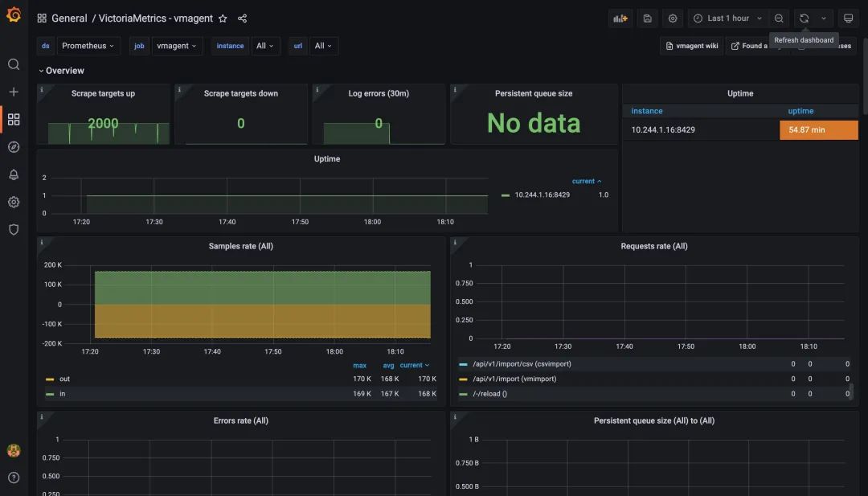Image resolution: width=868 pixels, height=496 pixels.
Task: Open the Last 1 hour time picker
Action: [x=727, y=18]
